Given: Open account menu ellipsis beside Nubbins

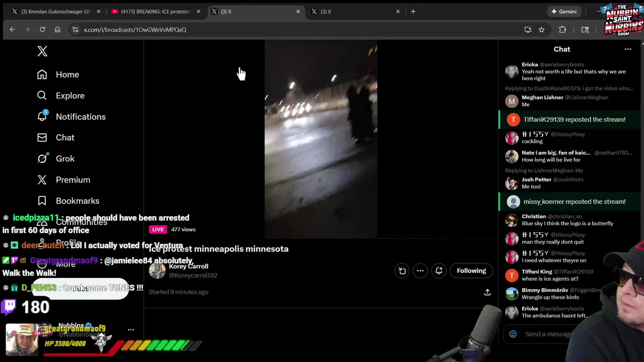Looking at the screenshot, I should pos(131,330).
